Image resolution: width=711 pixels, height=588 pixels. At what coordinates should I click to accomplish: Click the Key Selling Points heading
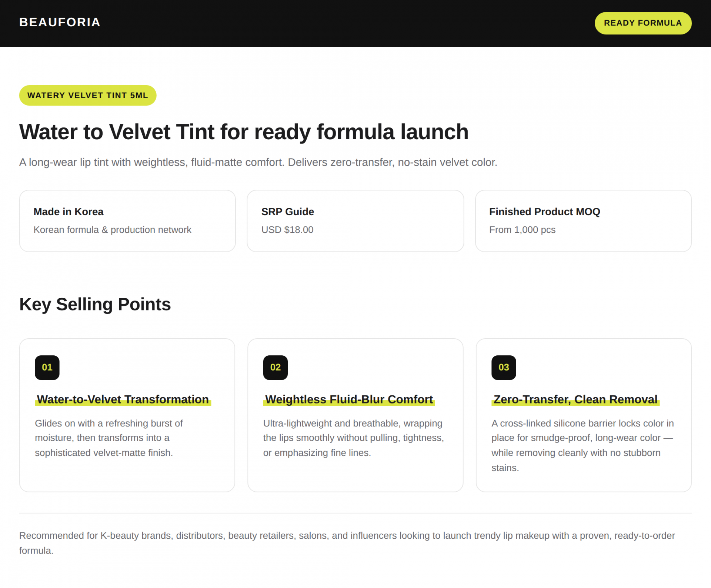pyautogui.click(x=95, y=304)
